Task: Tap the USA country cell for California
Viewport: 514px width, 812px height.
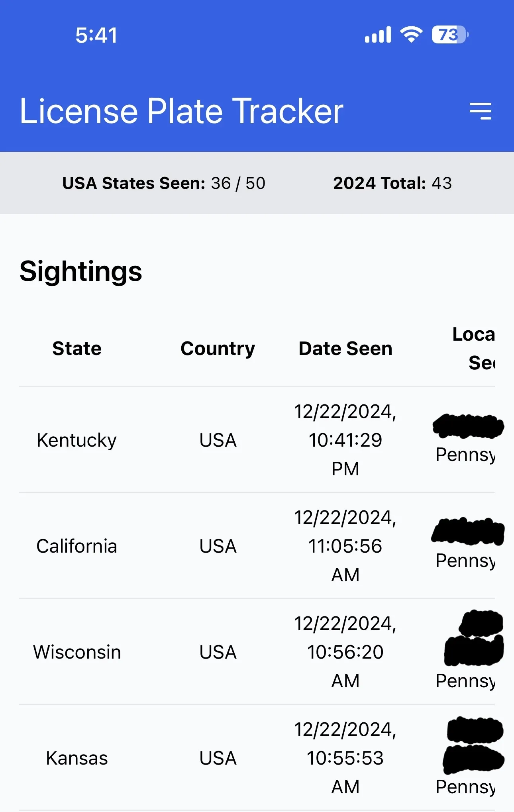Action: [218, 546]
